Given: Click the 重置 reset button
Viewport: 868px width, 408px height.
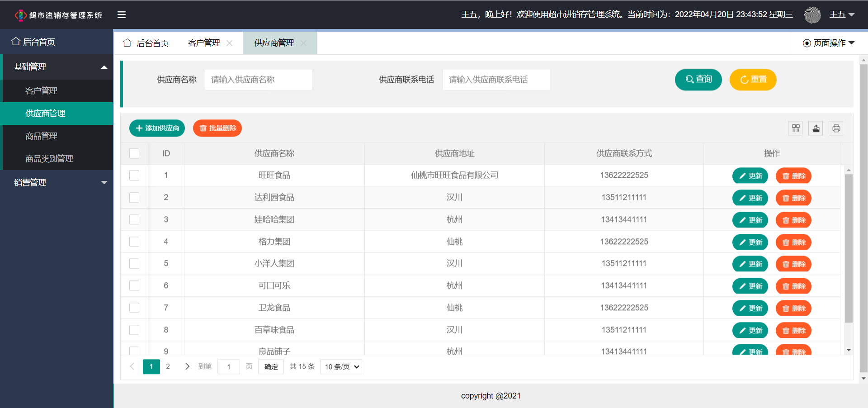Looking at the screenshot, I should pos(753,80).
